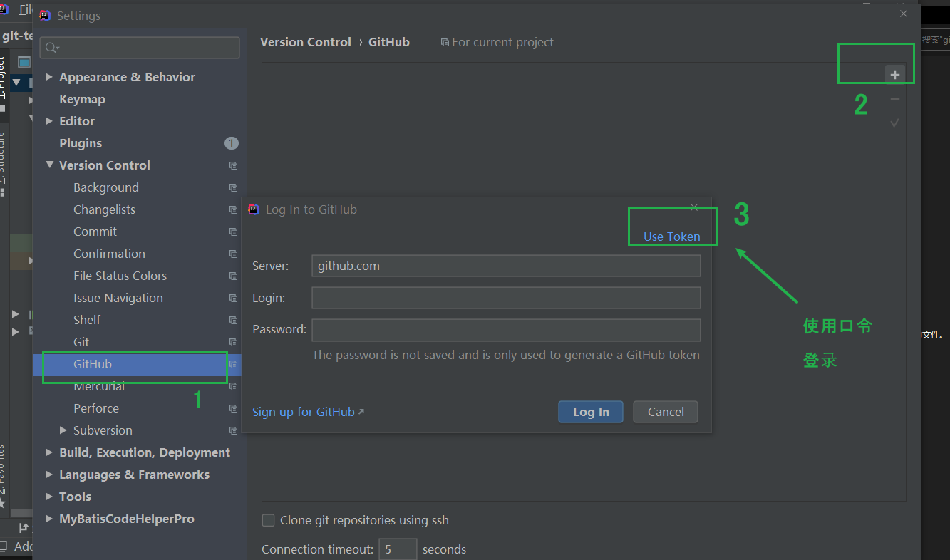This screenshot has height=560, width=950.
Task: Click the password not saved hint text
Action: coord(506,355)
